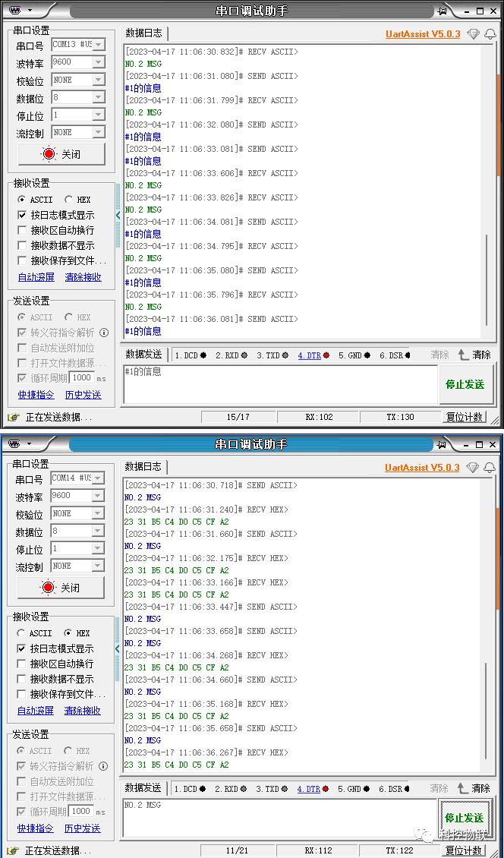
Task: Pin the COM14 window on top
Action: pos(442,444)
